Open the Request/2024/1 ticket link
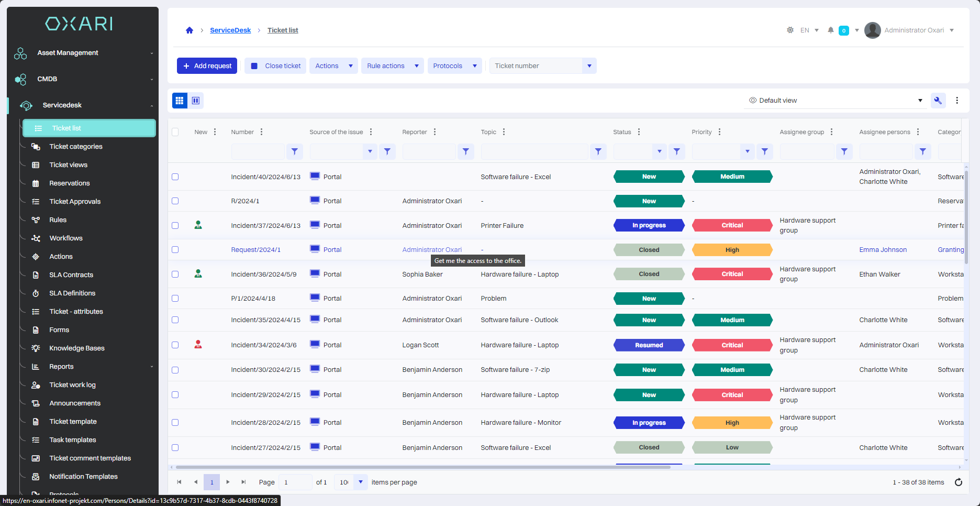Screen dimensions: 980x506 (x=255, y=250)
